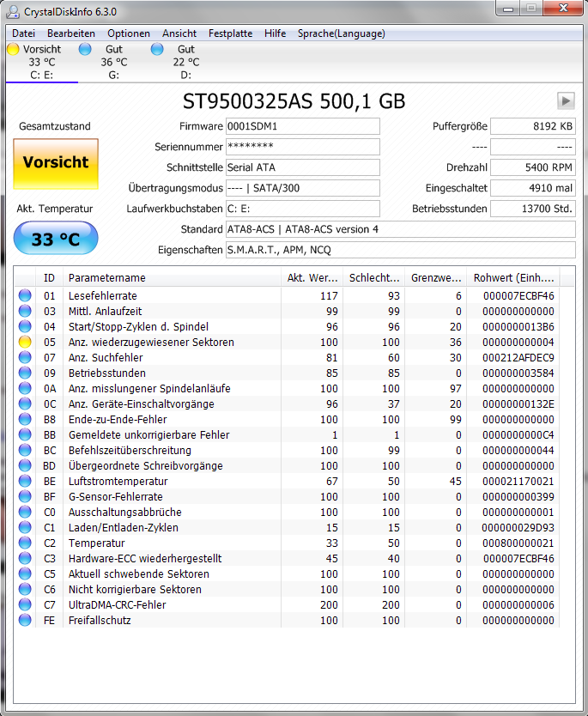Click the Parametername column header
This screenshot has width=588, height=716.
pos(172,277)
